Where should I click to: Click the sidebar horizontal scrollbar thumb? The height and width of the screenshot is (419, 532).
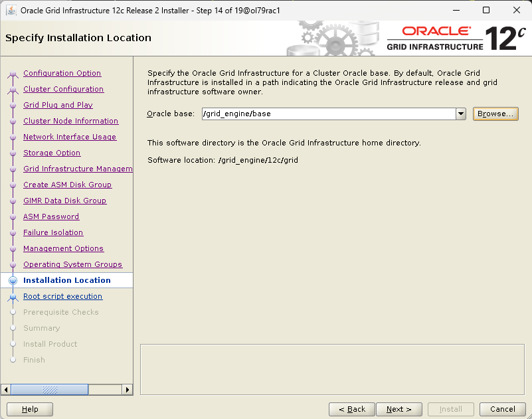[50, 390]
